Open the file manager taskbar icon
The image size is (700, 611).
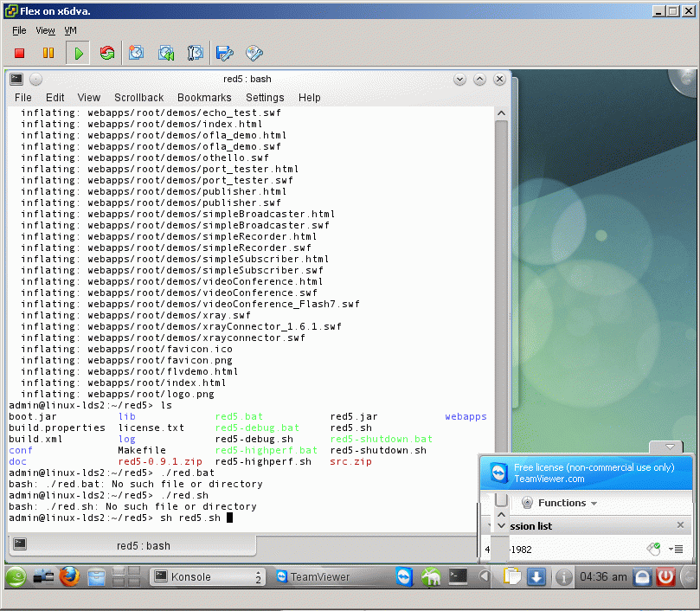coord(96,577)
